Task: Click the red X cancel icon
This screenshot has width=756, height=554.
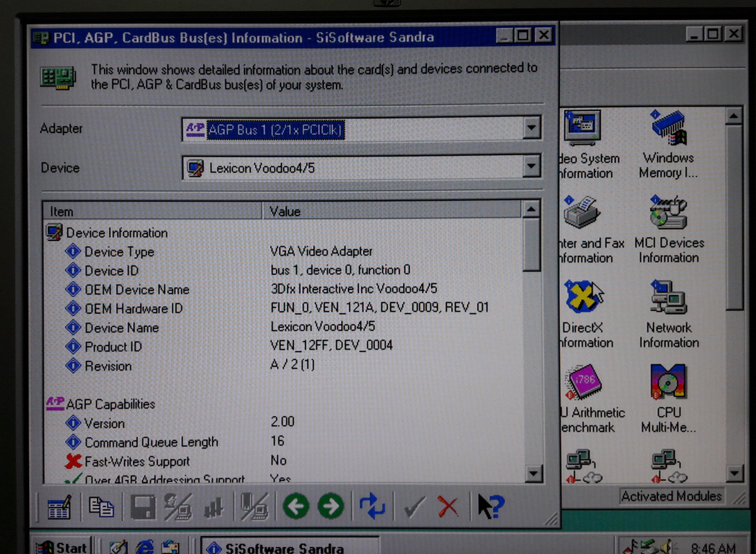Action: (x=448, y=507)
